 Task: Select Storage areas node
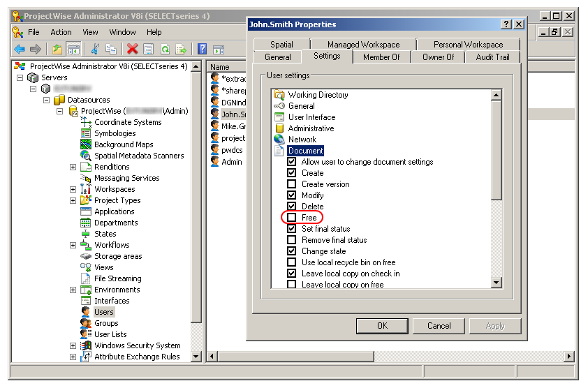click(x=118, y=256)
